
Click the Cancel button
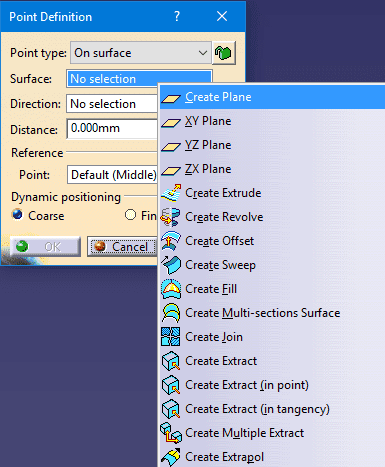click(122, 247)
